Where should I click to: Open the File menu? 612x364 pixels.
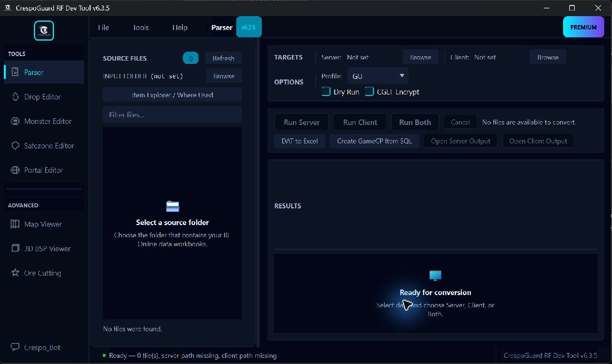103,27
